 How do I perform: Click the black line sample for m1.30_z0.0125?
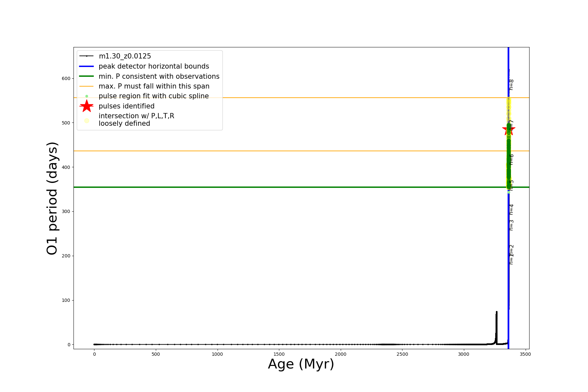click(87, 56)
